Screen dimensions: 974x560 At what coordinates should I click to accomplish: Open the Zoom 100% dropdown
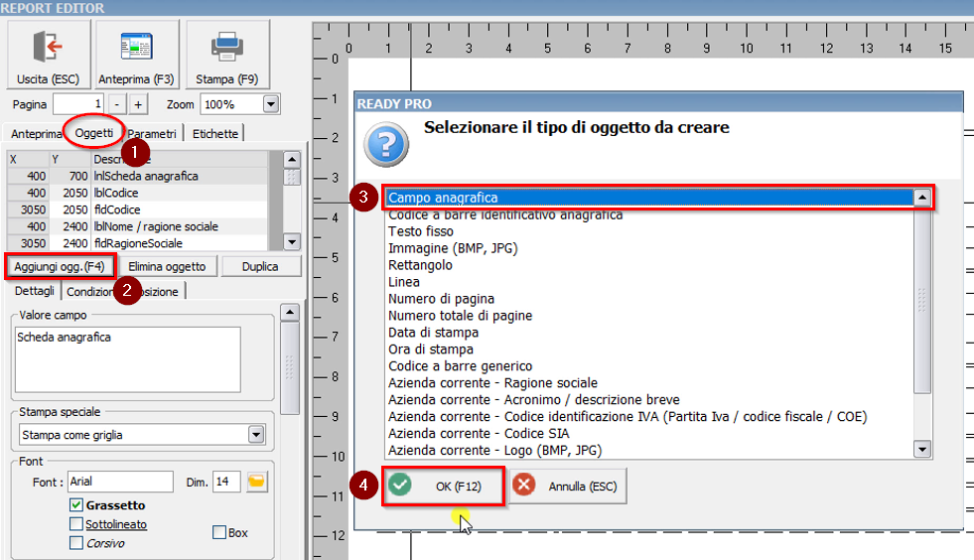click(271, 104)
